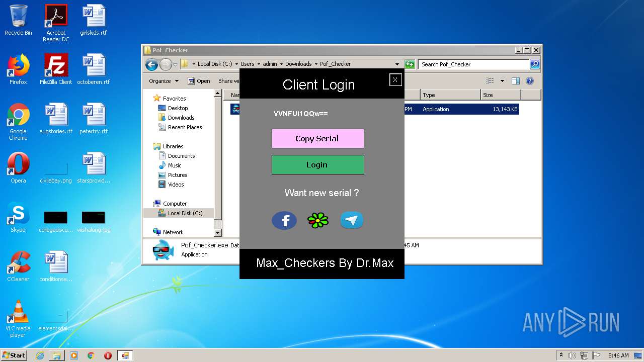
Task: Open Firefox desktop shortcut
Action: coord(18,69)
